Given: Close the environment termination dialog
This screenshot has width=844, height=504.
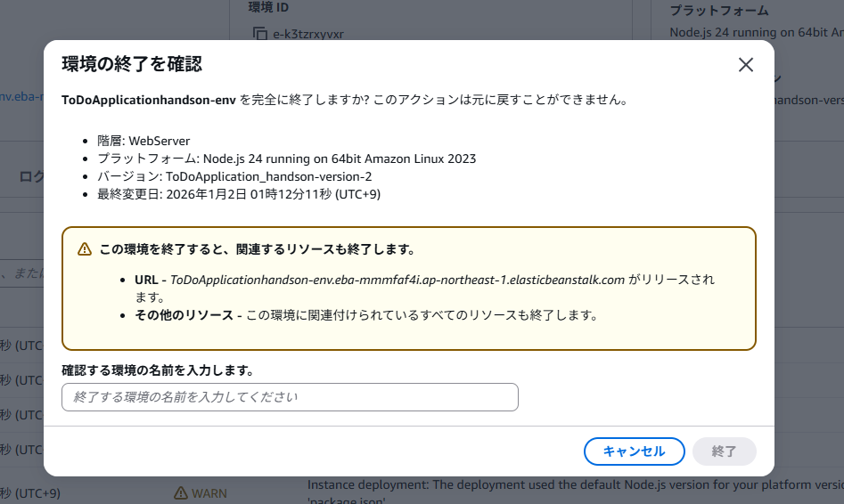Looking at the screenshot, I should click(745, 64).
